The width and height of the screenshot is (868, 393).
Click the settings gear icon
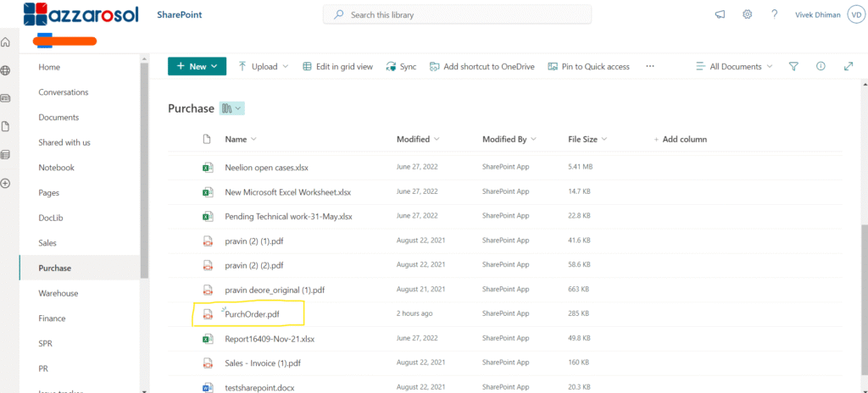pyautogui.click(x=747, y=14)
